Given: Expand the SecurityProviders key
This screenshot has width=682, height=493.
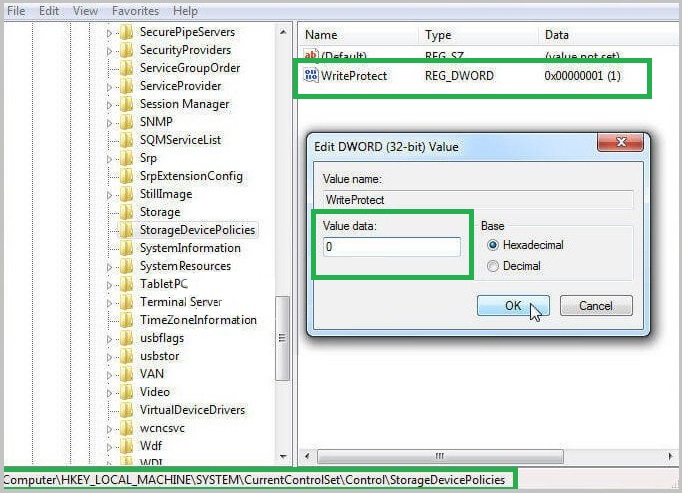Looking at the screenshot, I should tap(109, 51).
